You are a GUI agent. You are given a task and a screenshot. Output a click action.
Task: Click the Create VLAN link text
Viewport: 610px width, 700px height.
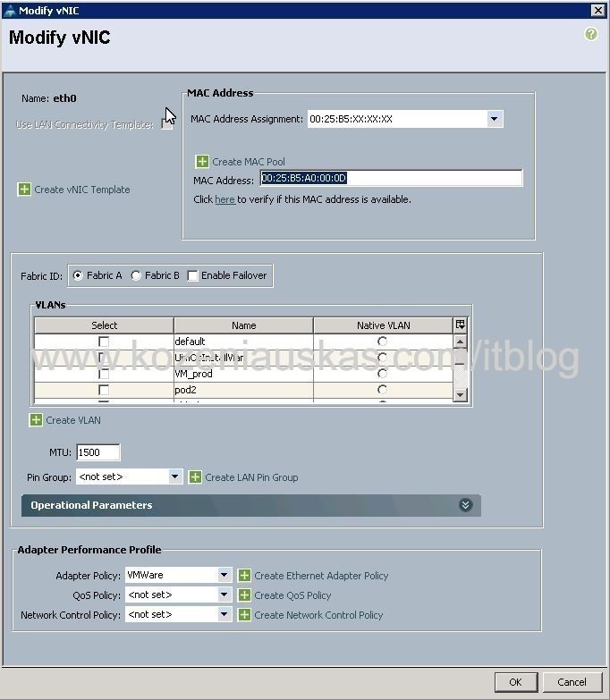[x=73, y=420]
